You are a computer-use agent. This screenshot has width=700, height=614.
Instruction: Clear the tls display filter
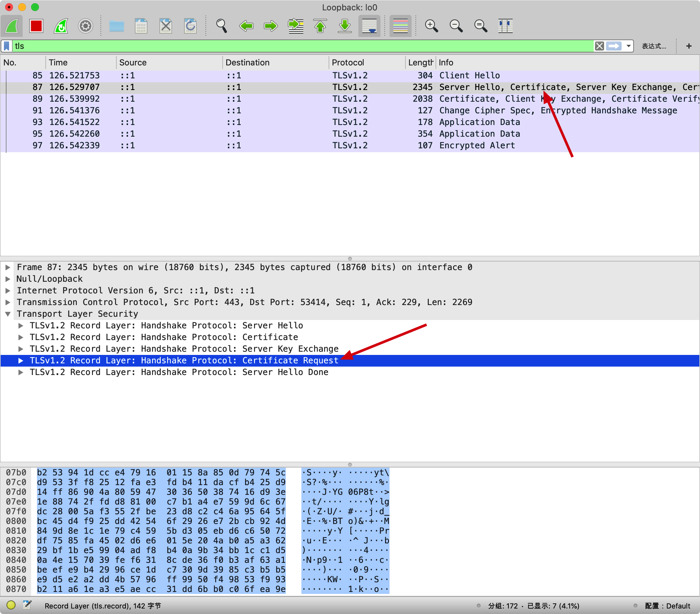tap(599, 46)
